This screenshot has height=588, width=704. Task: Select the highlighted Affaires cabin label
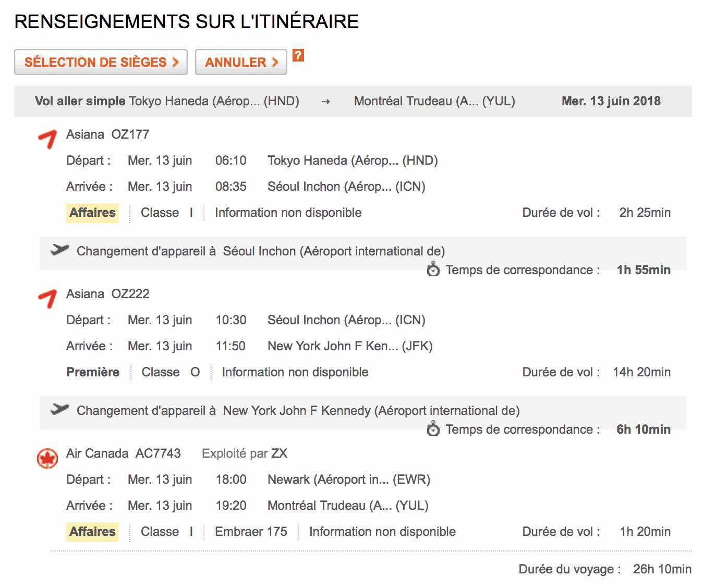[x=92, y=213]
